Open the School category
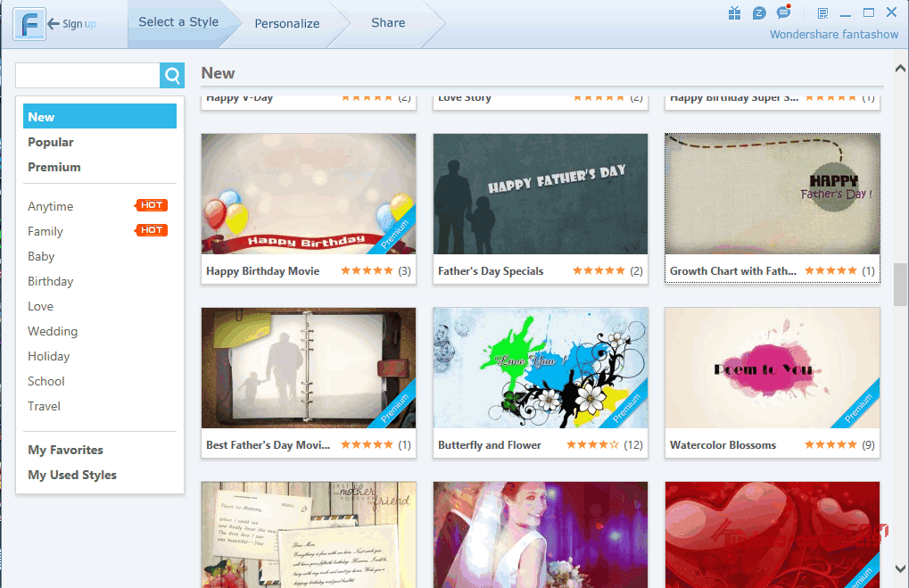This screenshot has height=588, width=909. (45, 381)
